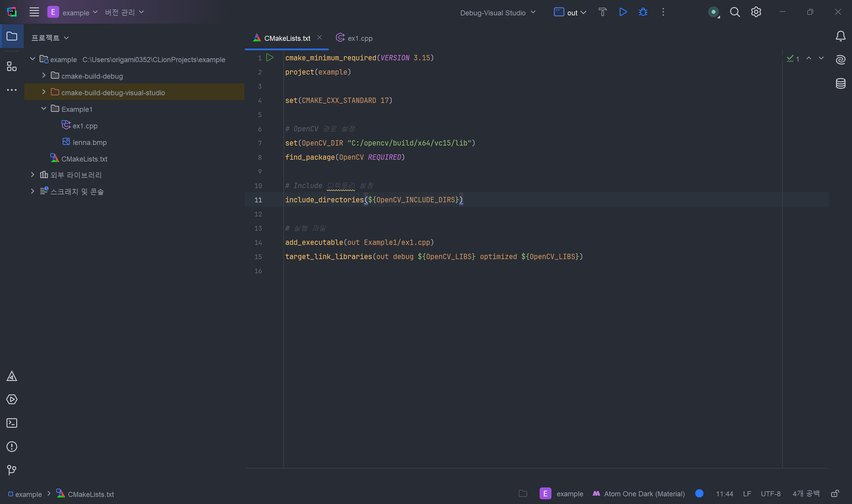Open the main hamburger menu
Image resolution: width=852 pixels, height=504 pixels.
click(x=34, y=12)
